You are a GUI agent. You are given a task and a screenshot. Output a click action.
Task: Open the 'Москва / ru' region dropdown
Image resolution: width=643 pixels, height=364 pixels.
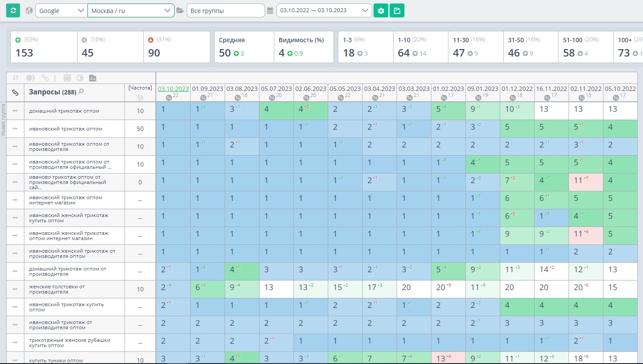point(131,10)
